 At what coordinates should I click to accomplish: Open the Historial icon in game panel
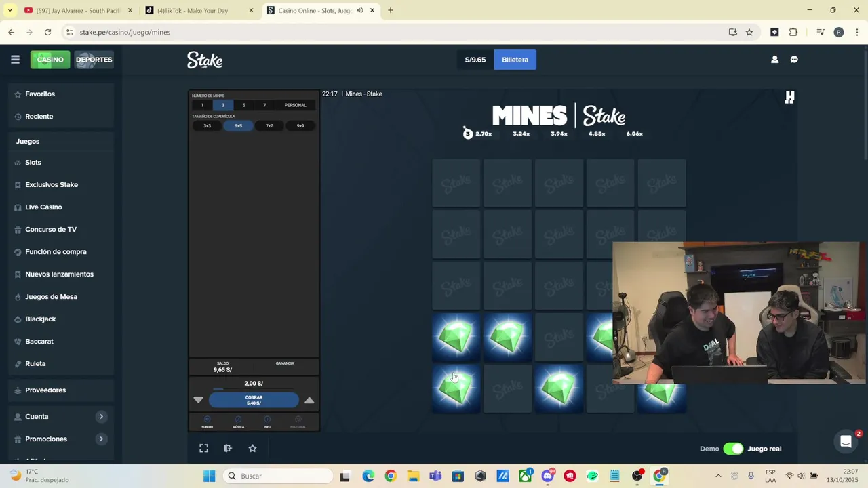[298, 422]
